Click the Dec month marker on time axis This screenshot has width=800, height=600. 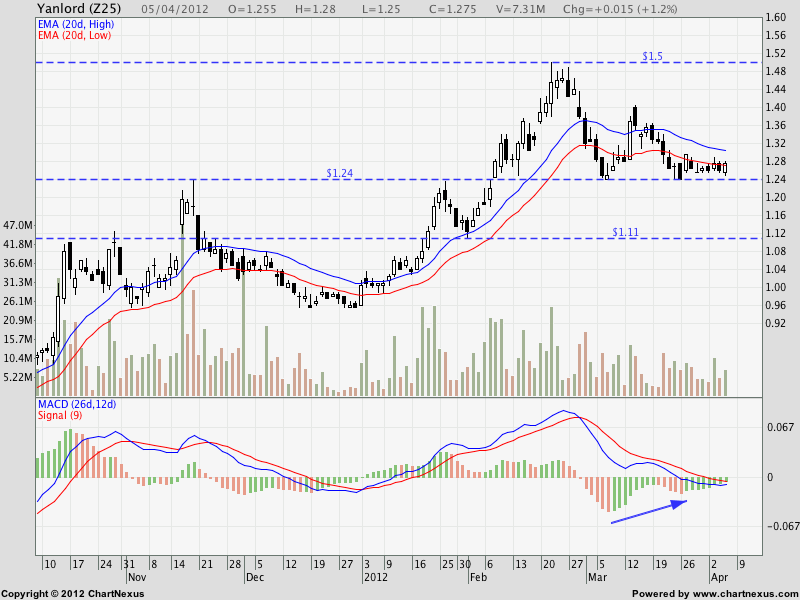253,577
